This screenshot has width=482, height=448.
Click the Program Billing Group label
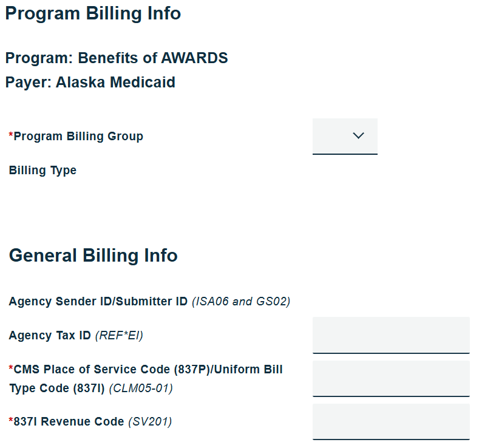click(78, 136)
